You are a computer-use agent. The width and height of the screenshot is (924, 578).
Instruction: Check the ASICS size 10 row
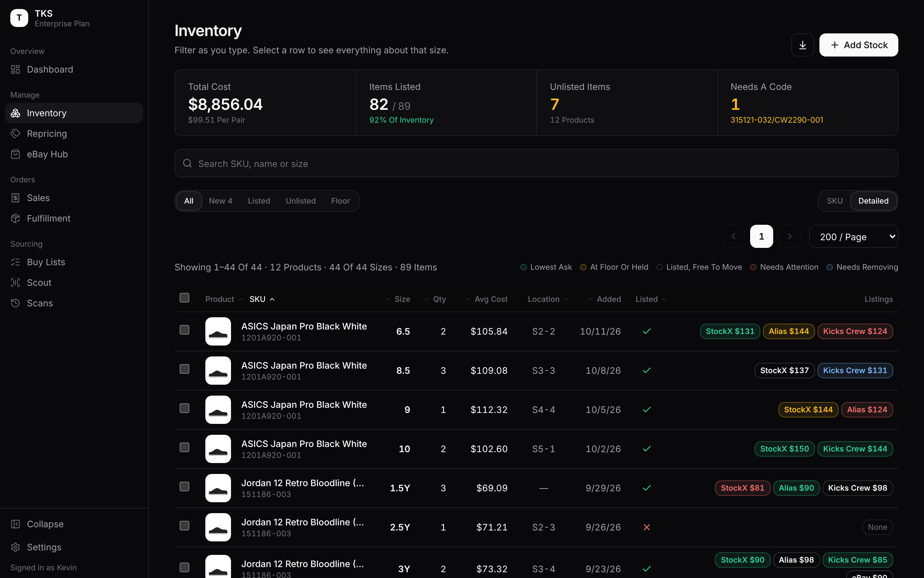coord(184,447)
